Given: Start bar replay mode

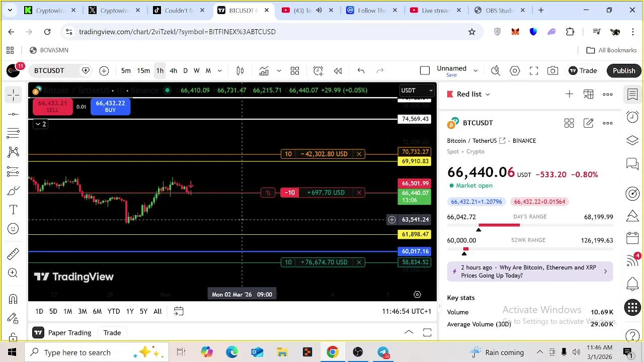Looking at the screenshot, I should click(338, 71).
